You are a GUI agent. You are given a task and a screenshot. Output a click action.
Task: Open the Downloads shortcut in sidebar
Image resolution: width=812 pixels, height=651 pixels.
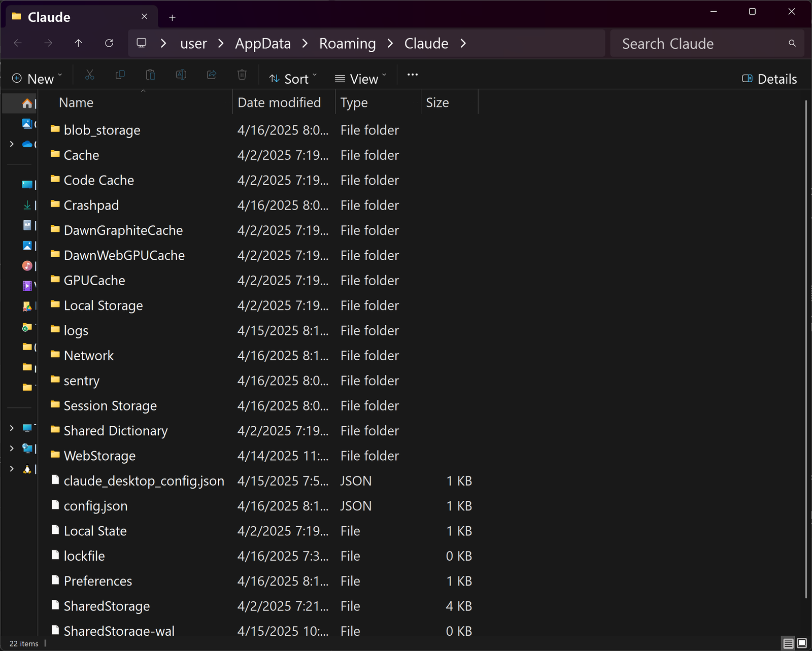[x=27, y=205]
